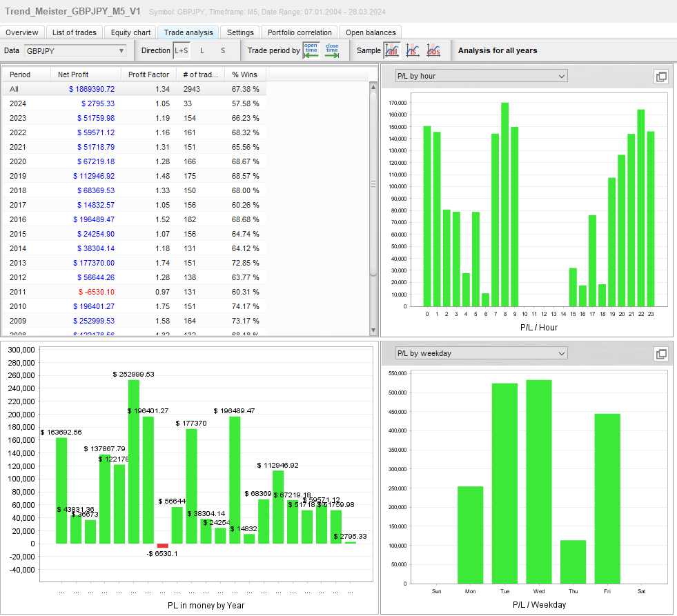The image size is (677, 616).
Task: Sort table by Profit Factor column header
Action: 148,74
